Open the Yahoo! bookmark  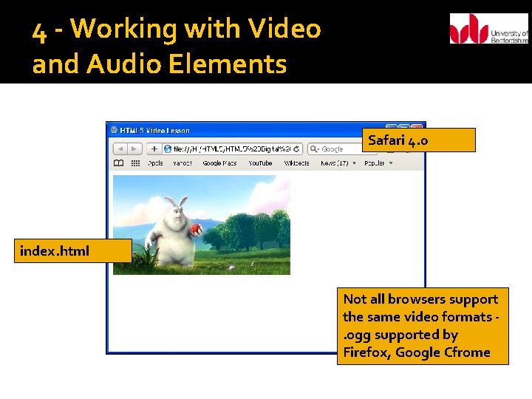(x=183, y=163)
